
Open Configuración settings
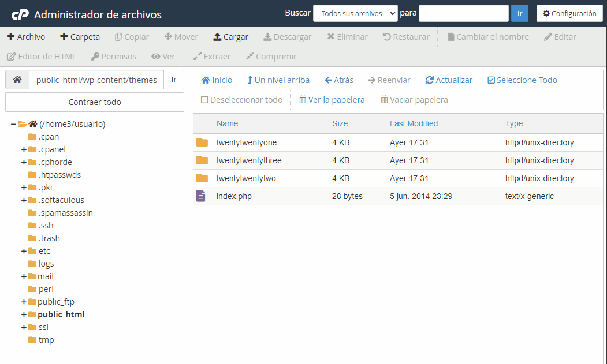click(569, 13)
